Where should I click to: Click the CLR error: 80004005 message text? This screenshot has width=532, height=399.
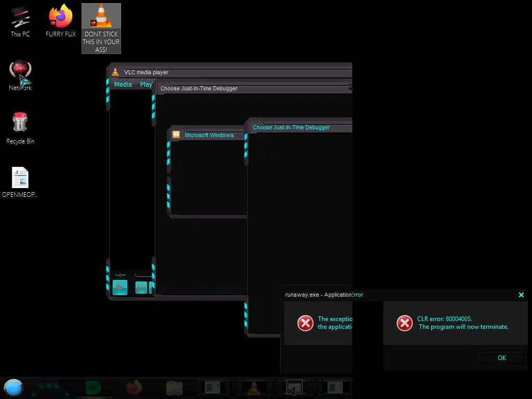coord(445,319)
